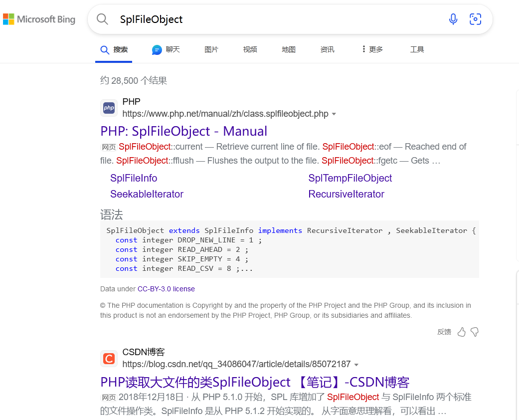The image size is (519, 420).
Task: Switch to the 地图 tab
Action: tap(288, 50)
